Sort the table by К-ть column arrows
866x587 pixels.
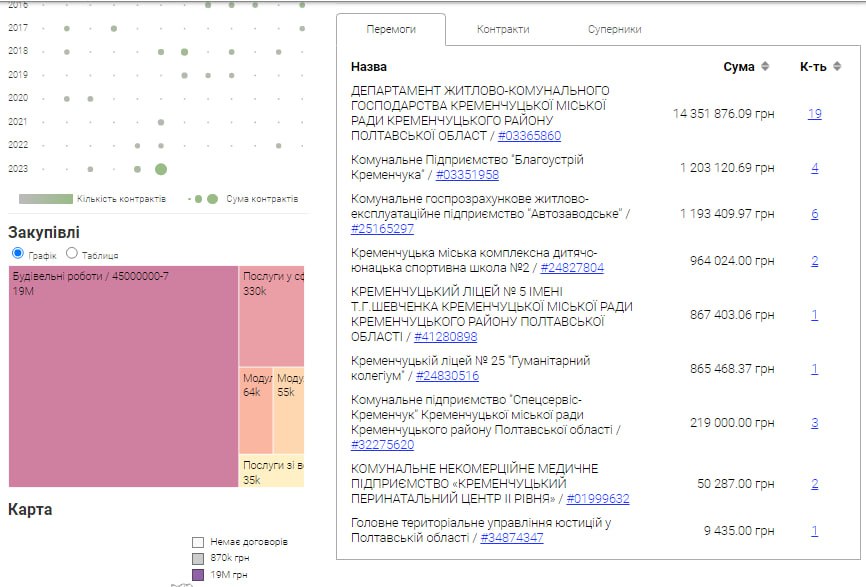[x=836, y=67]
